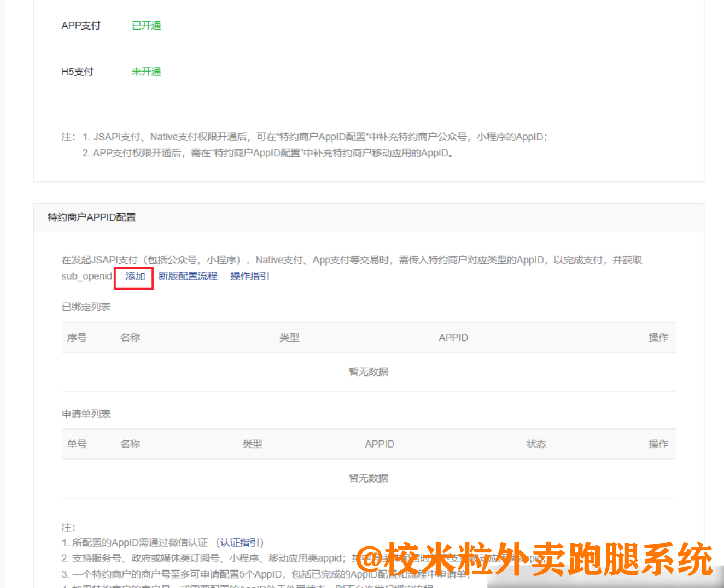Open the 新版配置流程 link

click(x=188, y=277)
